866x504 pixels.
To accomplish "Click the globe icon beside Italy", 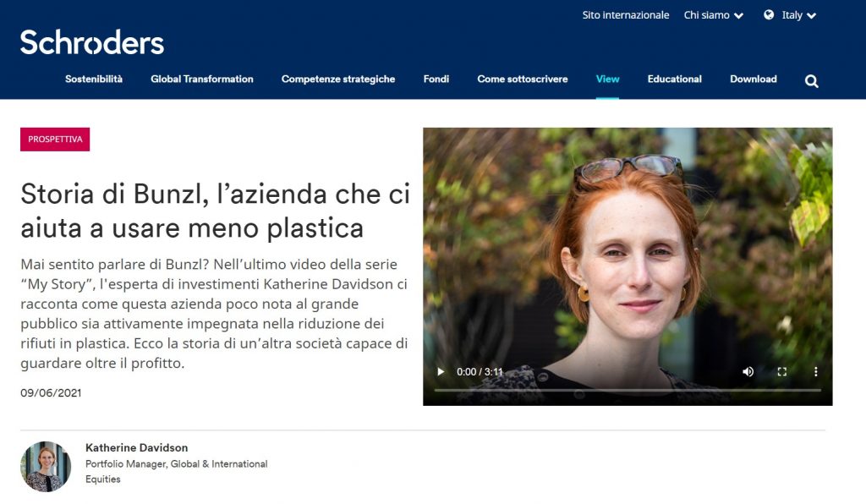I will point(769,15).
